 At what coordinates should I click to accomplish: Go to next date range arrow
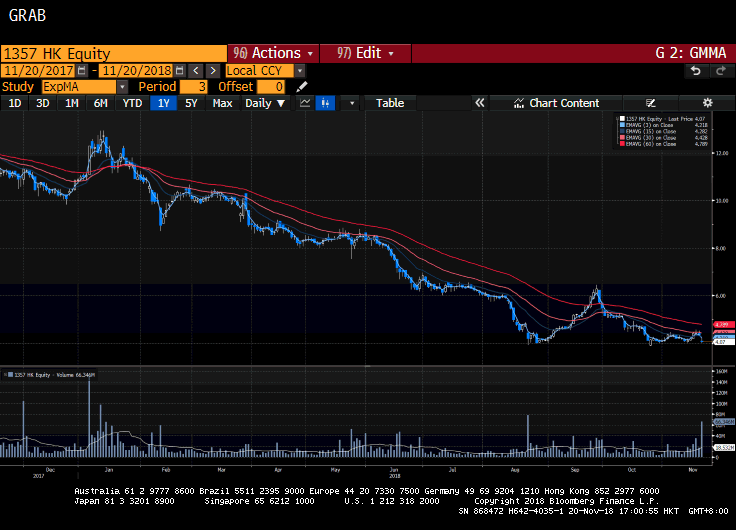click(213, 71)
